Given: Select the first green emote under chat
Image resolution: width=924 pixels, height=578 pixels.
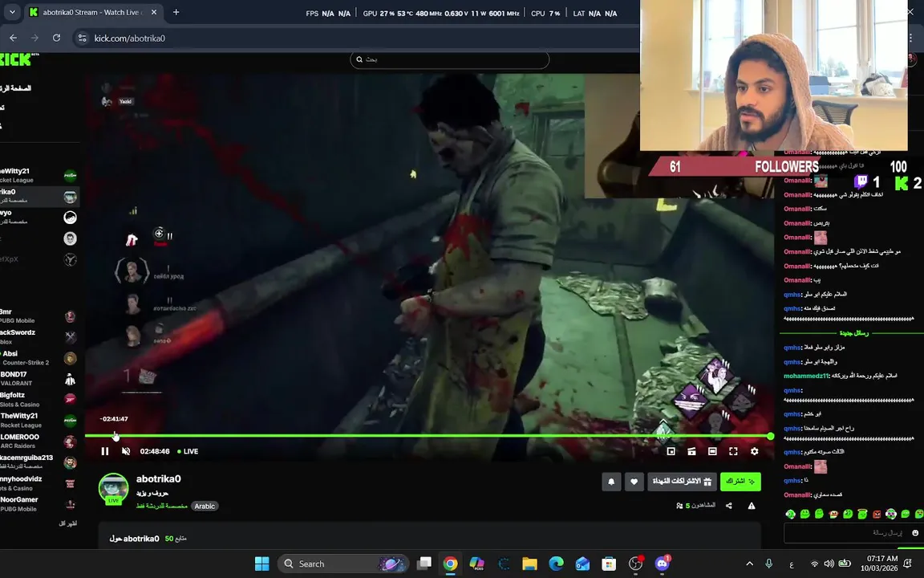Looking at the screenshot, I should (790, 515).
